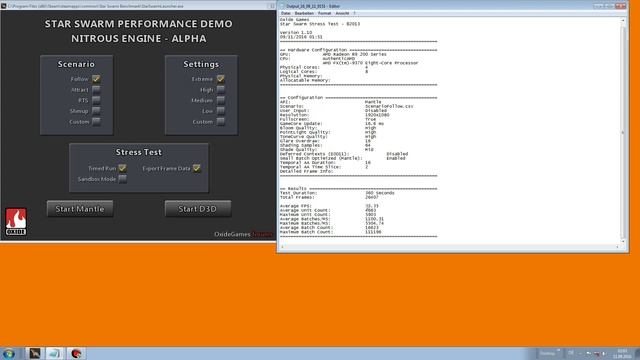Click the scroll-left arrow in Notepad
Viewport: 640px width, 360px height.
coord(282,247)
